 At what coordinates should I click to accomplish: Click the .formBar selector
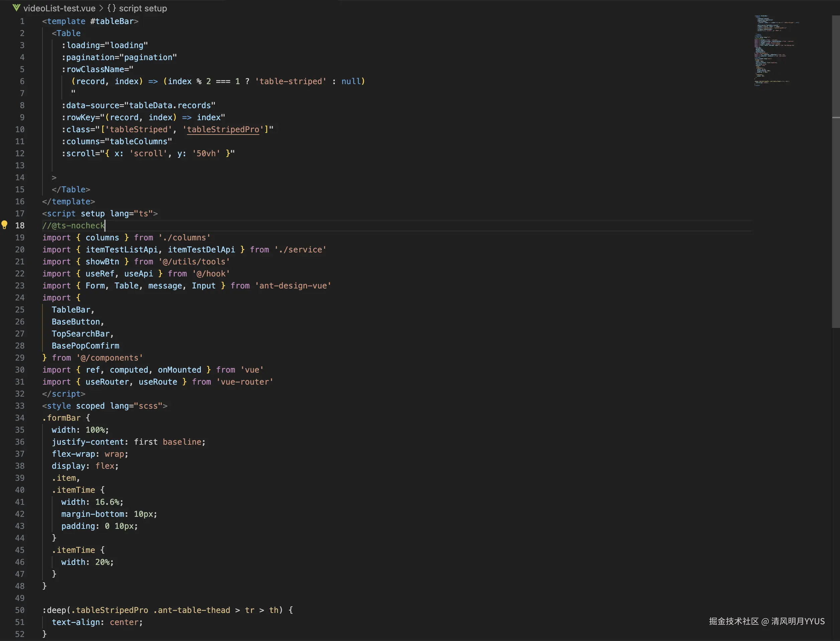coord(61,418)
